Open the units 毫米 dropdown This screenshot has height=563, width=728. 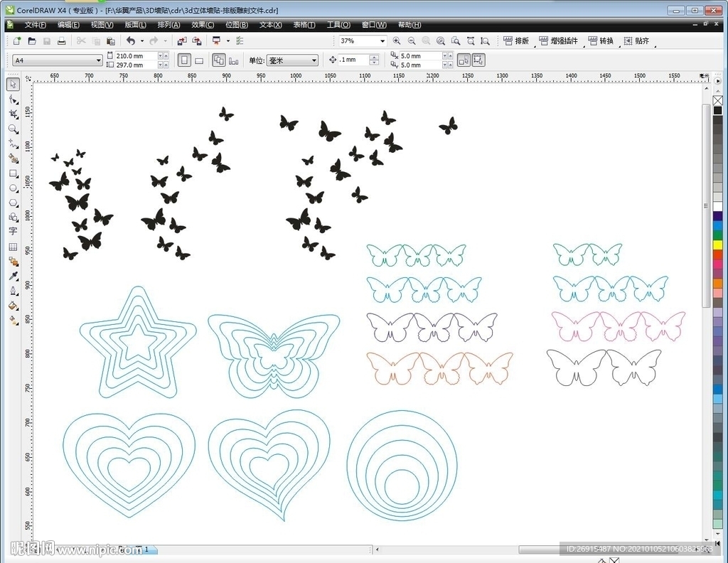[x=314, y=60]
